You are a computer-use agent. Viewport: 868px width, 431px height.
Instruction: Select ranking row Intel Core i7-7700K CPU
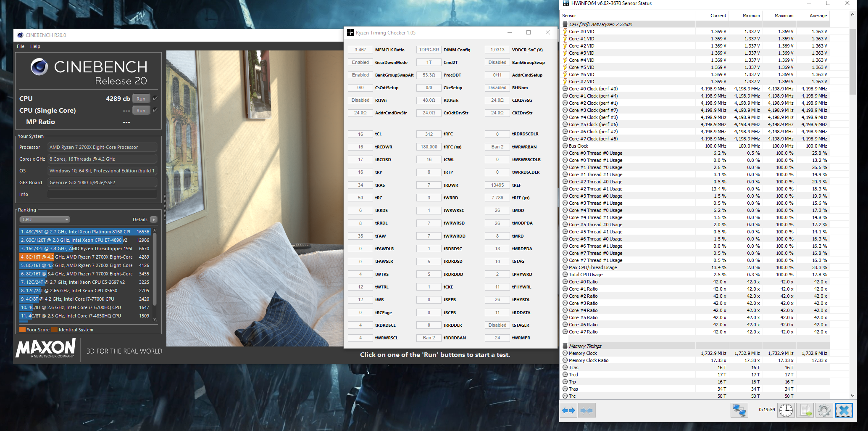pyautogui.click(x=85, y=299)
